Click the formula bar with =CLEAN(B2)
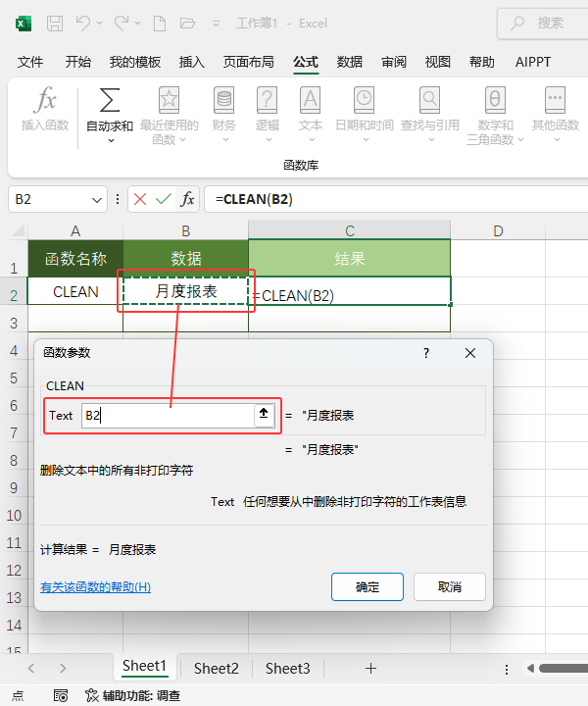Image resolution: width=588 pixels, height=706 pixels. pos(396,199)
